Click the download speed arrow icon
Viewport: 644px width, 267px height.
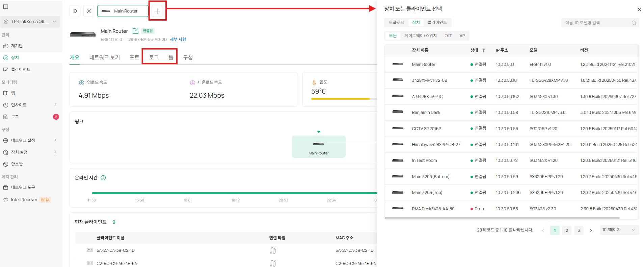pos(192,82)
